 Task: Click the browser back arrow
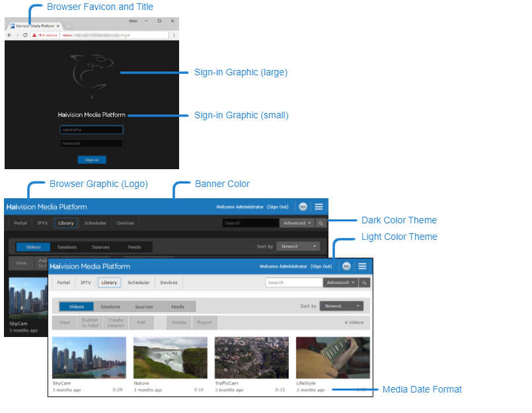pyautogui.click(x=9, y=35)
